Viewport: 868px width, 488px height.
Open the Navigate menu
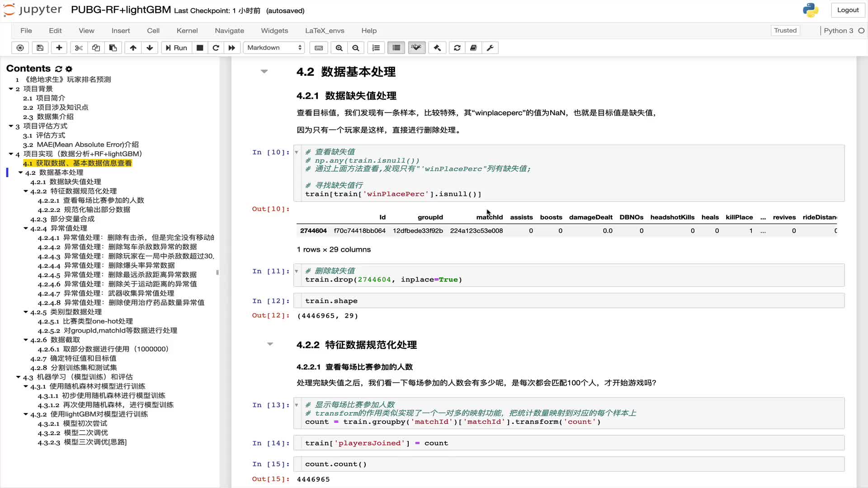[x=229, y=31]
